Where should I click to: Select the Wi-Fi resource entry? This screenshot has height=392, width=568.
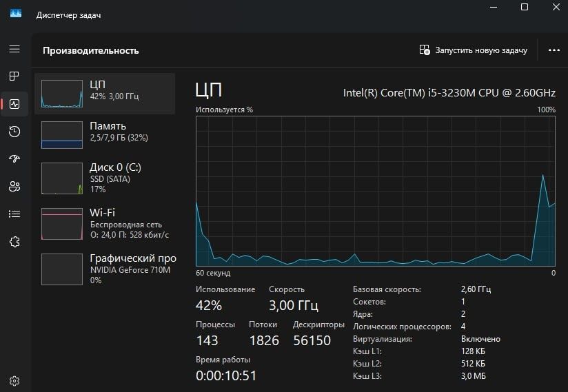pos(105,223)
